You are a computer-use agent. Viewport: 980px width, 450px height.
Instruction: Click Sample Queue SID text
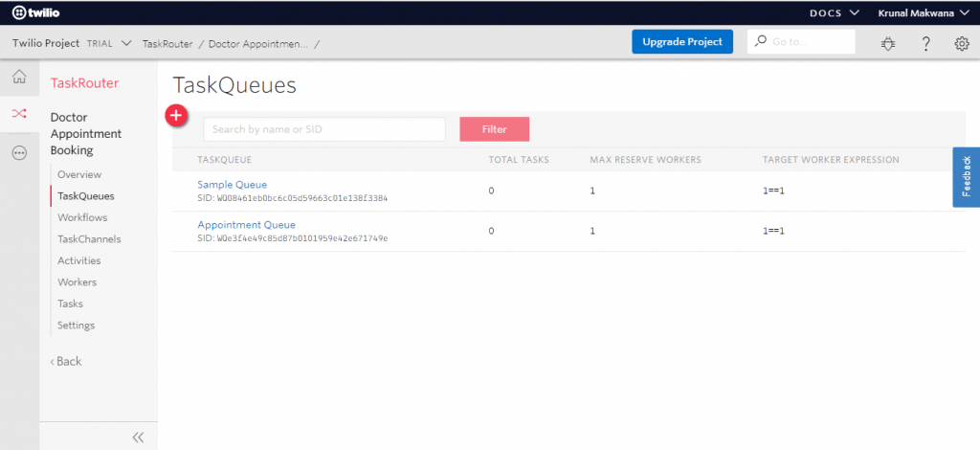(293, 198)
